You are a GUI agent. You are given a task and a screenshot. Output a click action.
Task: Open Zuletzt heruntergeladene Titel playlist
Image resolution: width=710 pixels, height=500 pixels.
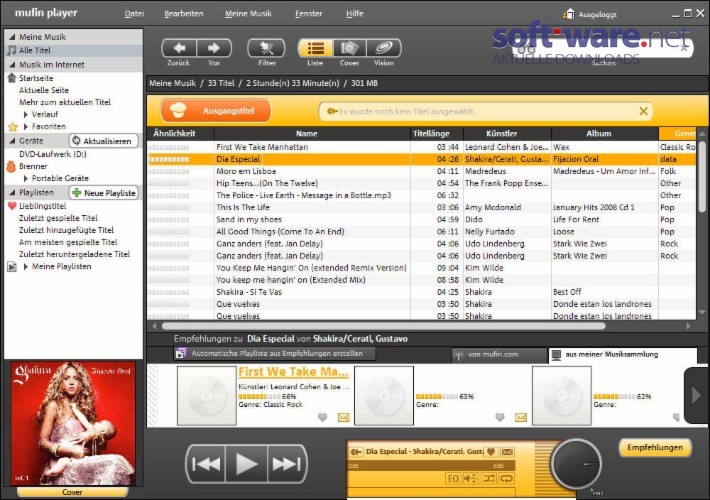[x=74, y=255]
